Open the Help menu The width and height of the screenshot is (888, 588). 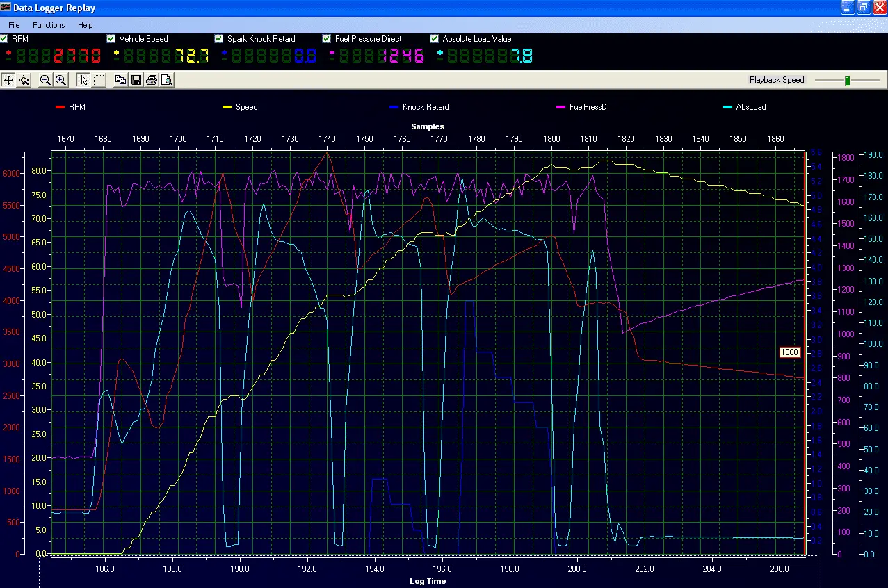tap(85, 25)
